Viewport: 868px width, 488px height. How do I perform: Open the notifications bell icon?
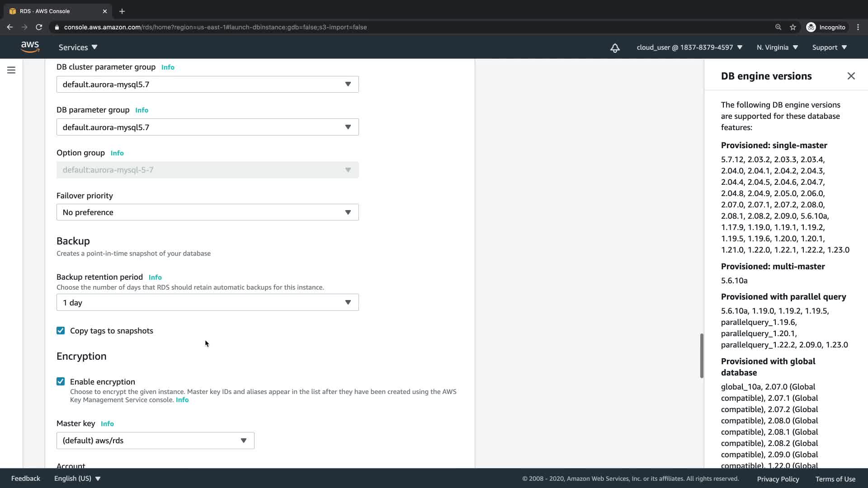coord(615,48)
